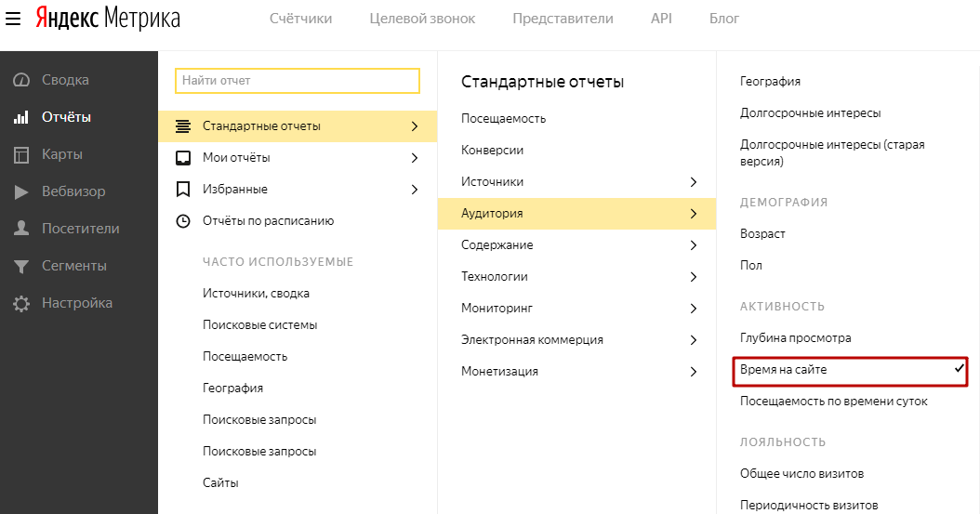Open the Счётчики top navigation item
The image size is (980, 514).
pos(300,19)
